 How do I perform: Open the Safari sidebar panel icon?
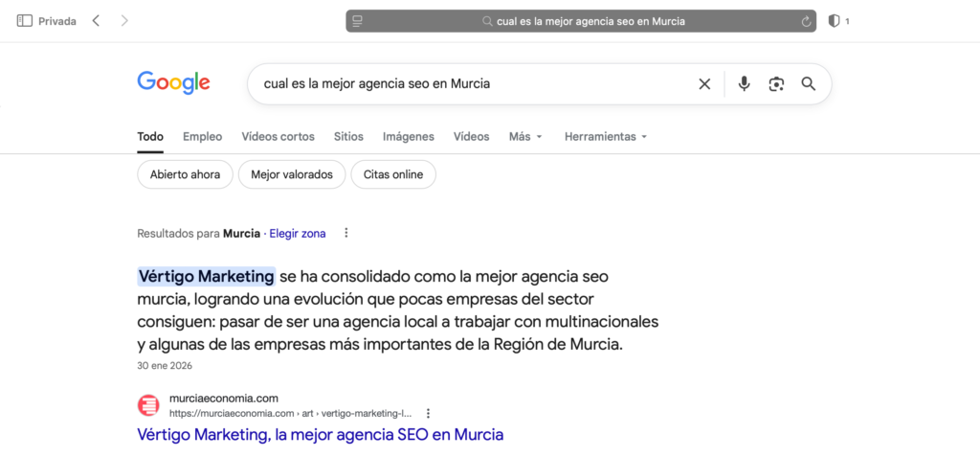[x=24, y=21]
